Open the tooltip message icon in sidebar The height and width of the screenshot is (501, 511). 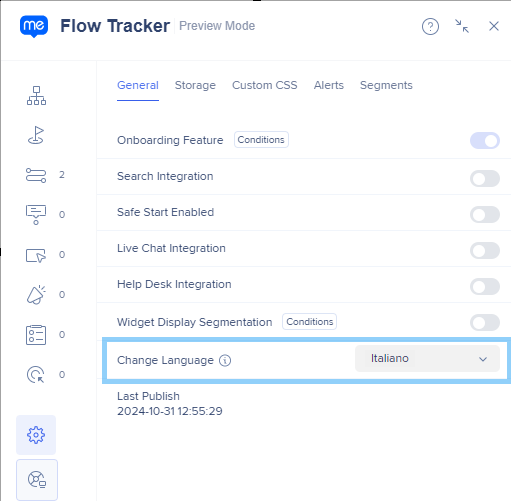36,215
